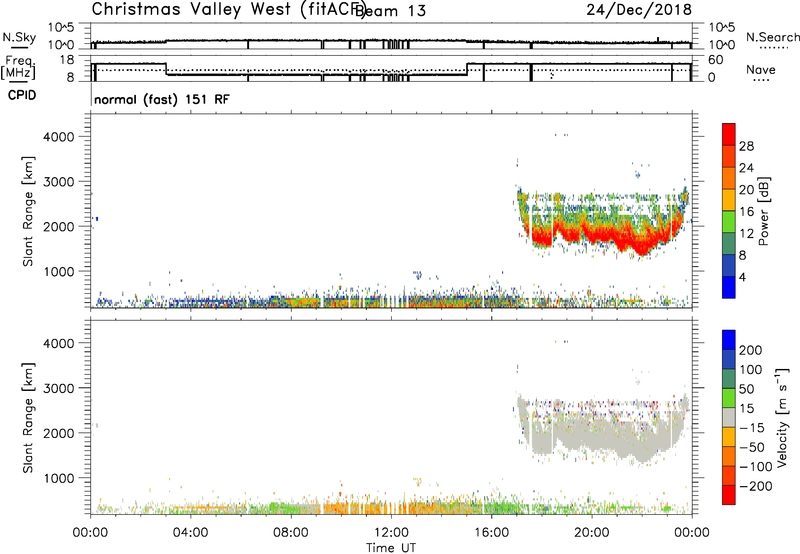The height and width of the screenshot is (554, 800).
Task: Click the 20:00 time tick label
Action: pos(592,533)
